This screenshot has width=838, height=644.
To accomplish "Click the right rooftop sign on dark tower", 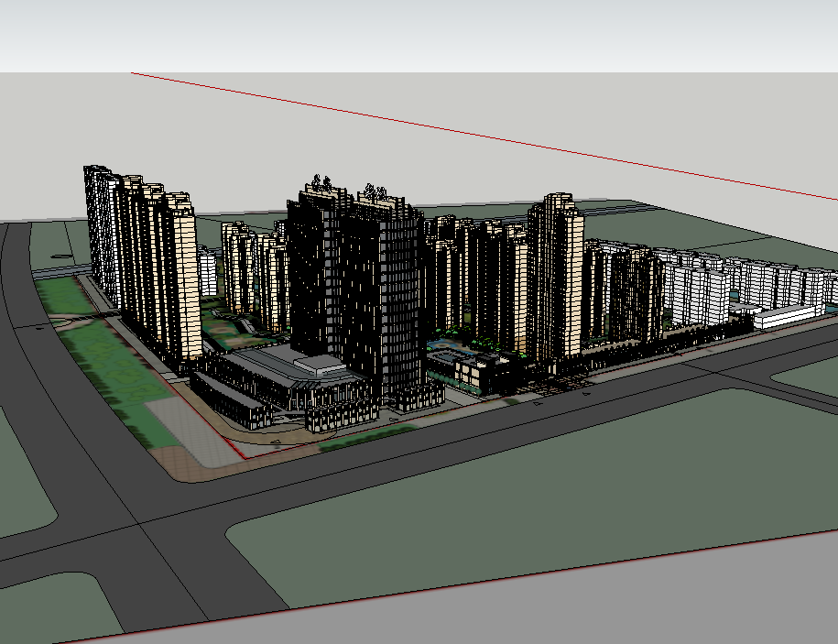I will [x=374, y=192].
